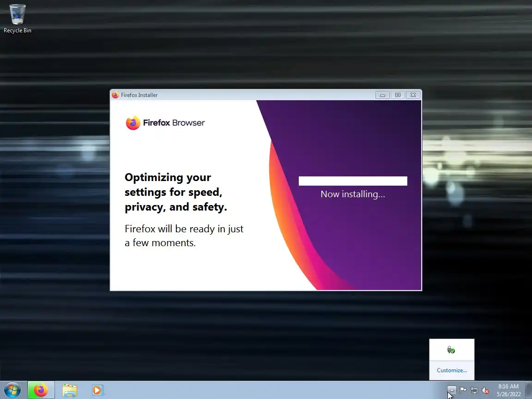
Task: Click 'Firefox will be ready' message text
Action: point(184,236)
